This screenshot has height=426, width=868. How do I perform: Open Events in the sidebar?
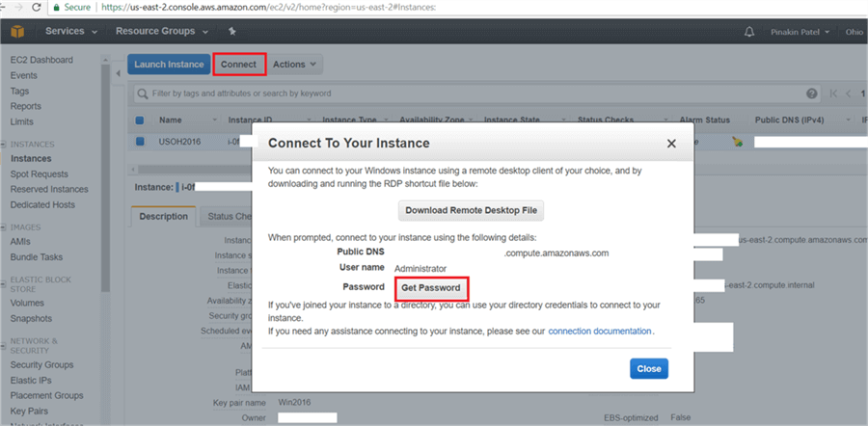click(24, 75)
